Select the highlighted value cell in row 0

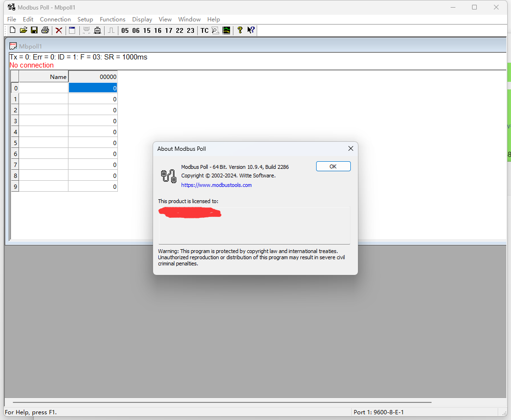click(x=93, y=88)
